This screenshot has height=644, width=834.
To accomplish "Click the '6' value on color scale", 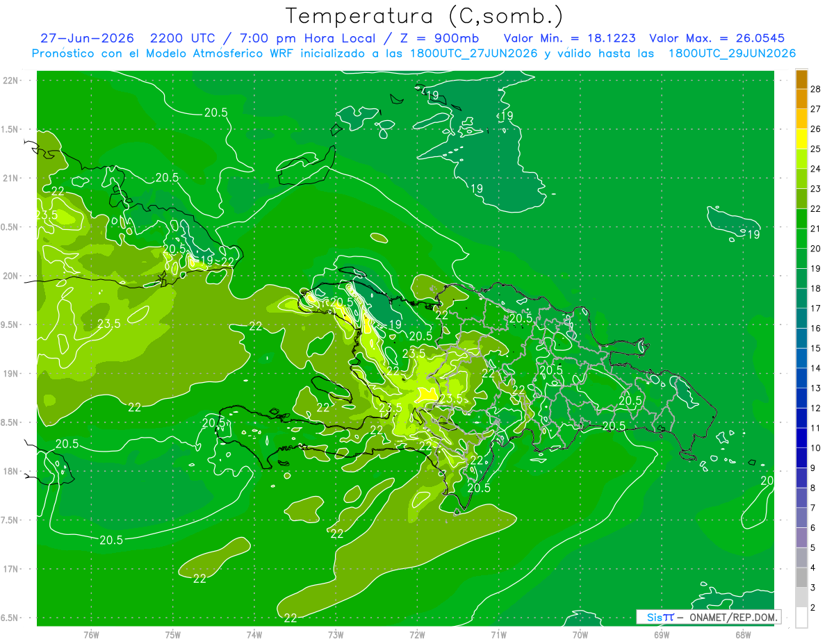I will (813, 528).
